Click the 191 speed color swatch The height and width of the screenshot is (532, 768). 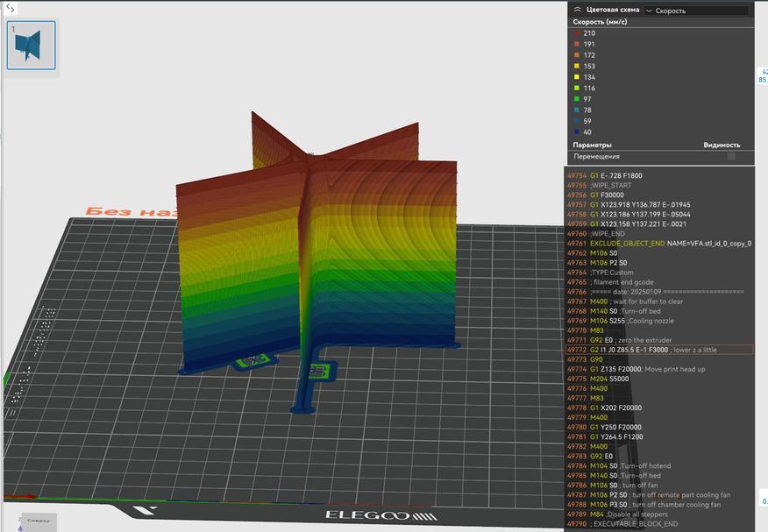[x=576, y=43]
